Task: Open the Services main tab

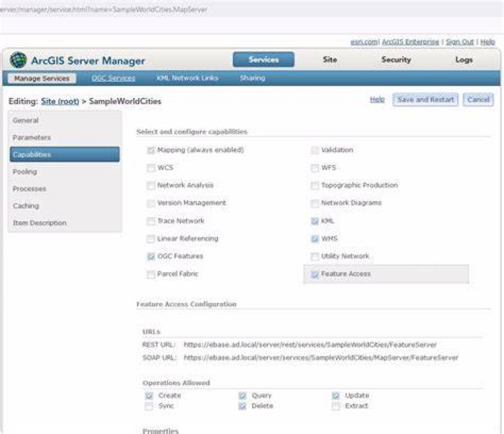Action: [263, 59]
